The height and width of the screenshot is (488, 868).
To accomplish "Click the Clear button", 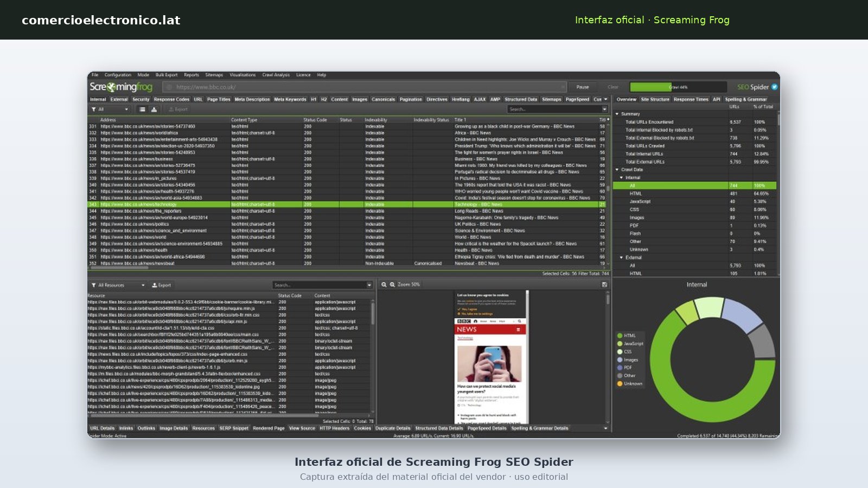I will tap(613, 87).
